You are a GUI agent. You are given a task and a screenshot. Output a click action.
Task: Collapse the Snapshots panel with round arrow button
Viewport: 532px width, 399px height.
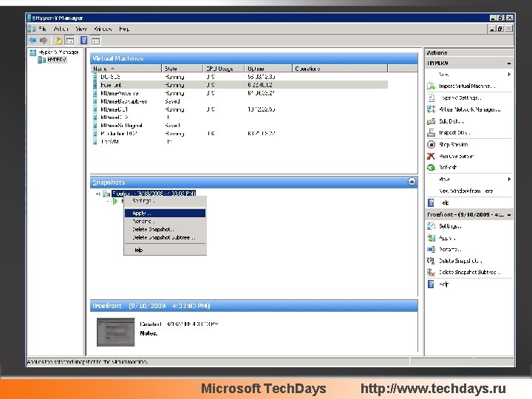(412, 182)
